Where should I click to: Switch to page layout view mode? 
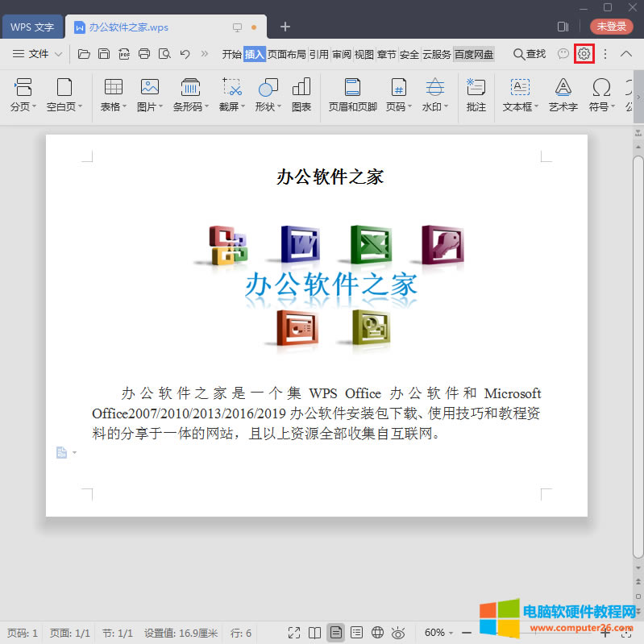335,633
